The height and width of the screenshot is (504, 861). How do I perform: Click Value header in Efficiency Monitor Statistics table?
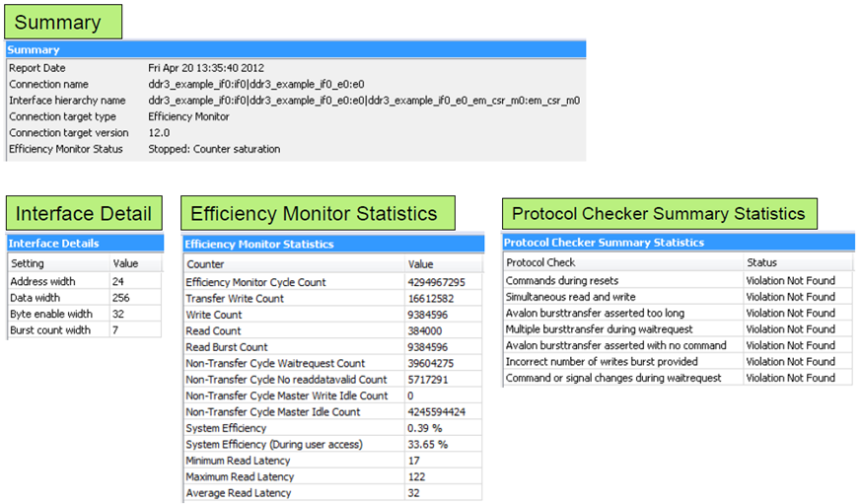[420, 264]
